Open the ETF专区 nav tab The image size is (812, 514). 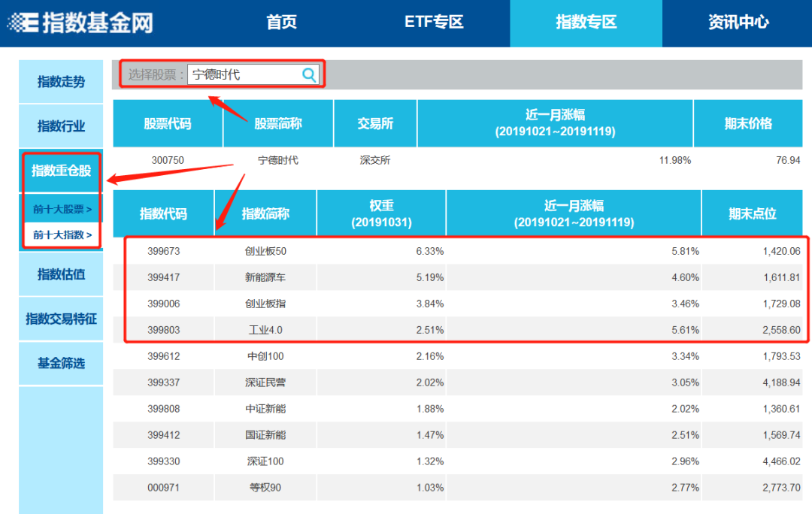[434, 23]
